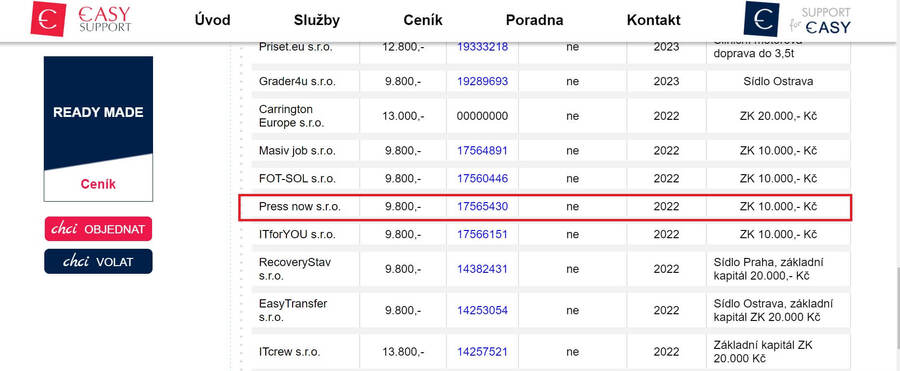Open company ID link 17564891

pyautogui.click(x=482, y=150)
